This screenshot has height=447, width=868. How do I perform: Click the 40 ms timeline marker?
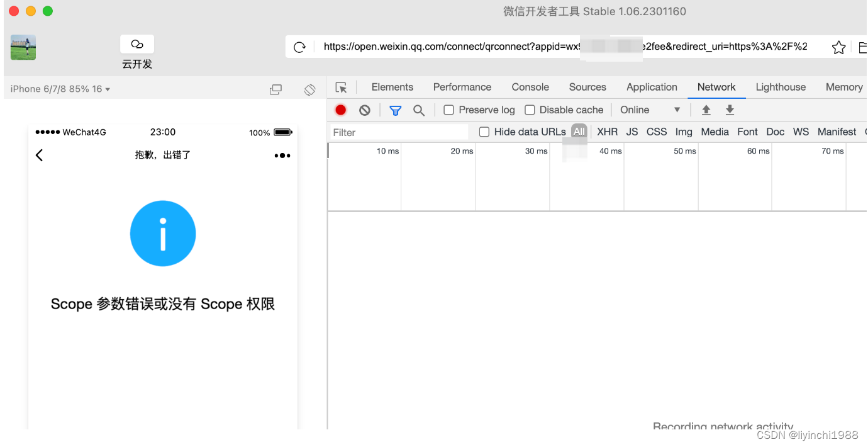(610, 151)
